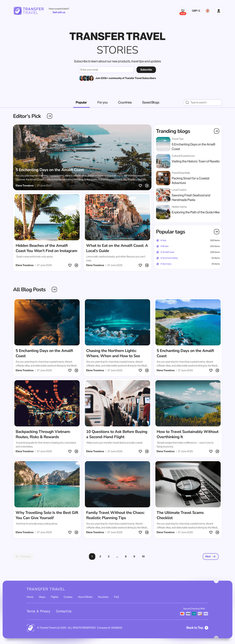Open trending Visiting the Historic Town of Ravello
The height and width of the screenshot is (644, 235).
tap(196, 161)
